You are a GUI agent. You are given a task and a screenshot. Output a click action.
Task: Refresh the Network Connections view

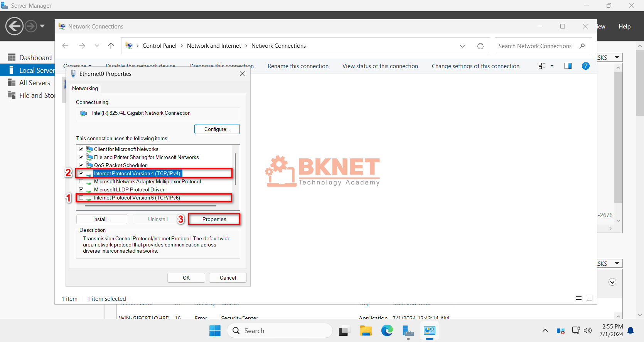click(480, 46)
